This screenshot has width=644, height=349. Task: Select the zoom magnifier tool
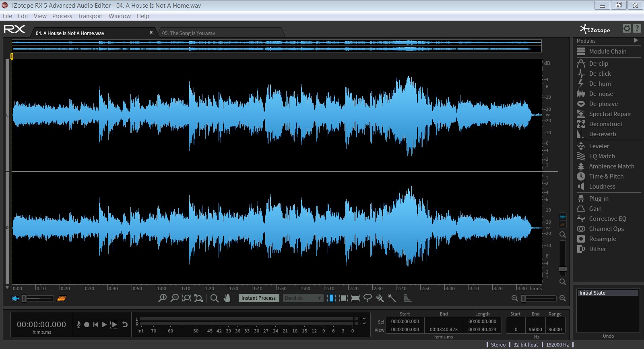[215, 298]
